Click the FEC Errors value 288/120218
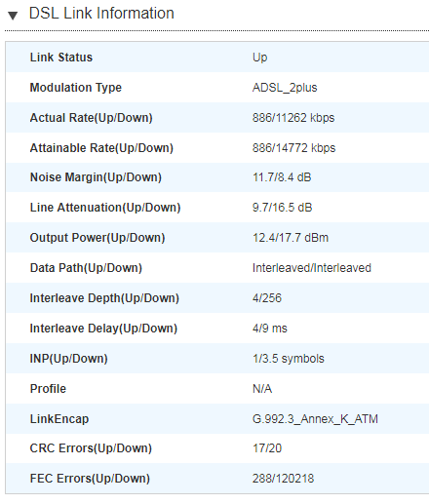This screenshot has height=504, width=429. point(283,479)
